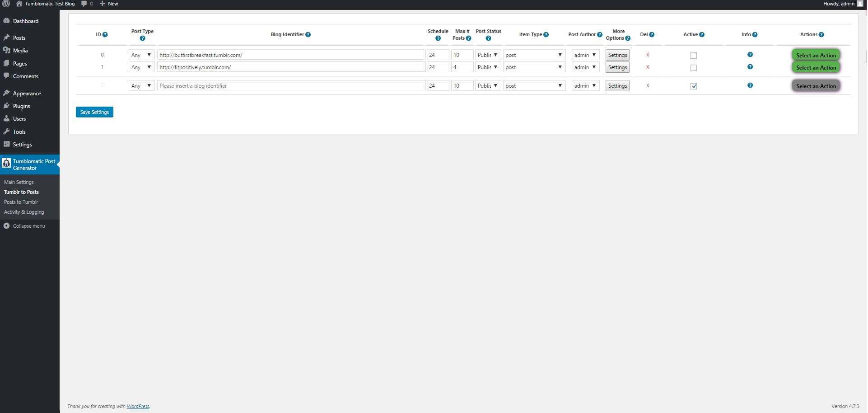
Task: Open Item Type dropdown for butfirstbreakfast rule
Action: [534, 55]
